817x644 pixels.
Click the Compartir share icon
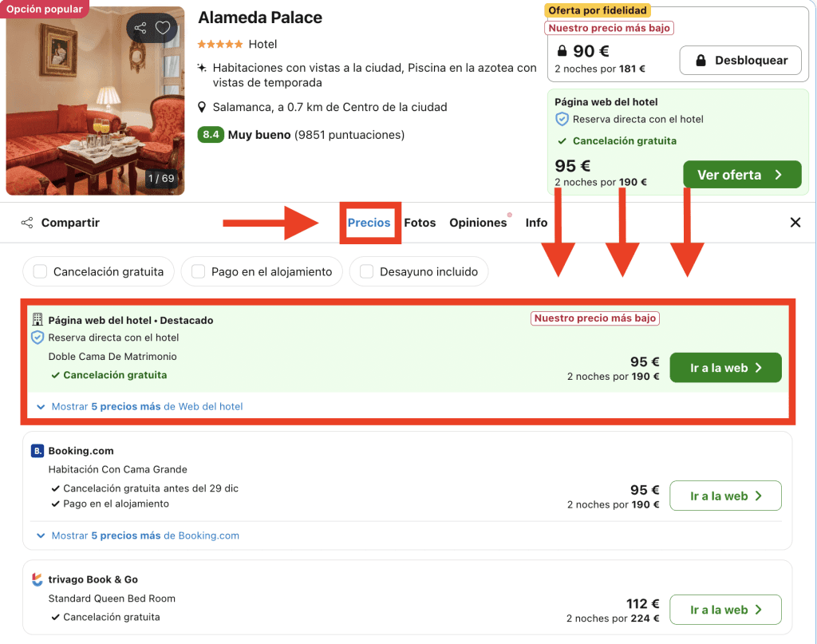pos(28,223)
